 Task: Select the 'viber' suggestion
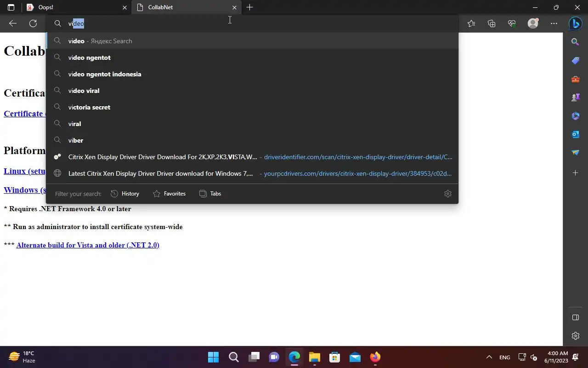pyautogui.click(x=252, y=140)
